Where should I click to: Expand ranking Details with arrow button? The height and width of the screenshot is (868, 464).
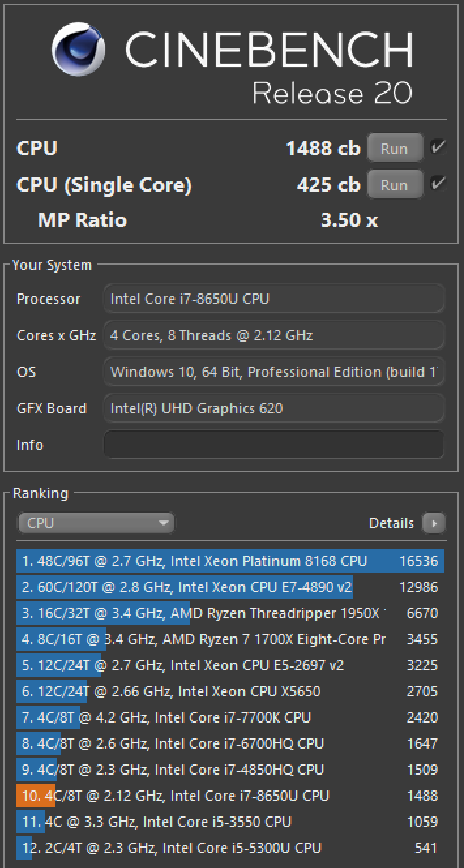433,523
